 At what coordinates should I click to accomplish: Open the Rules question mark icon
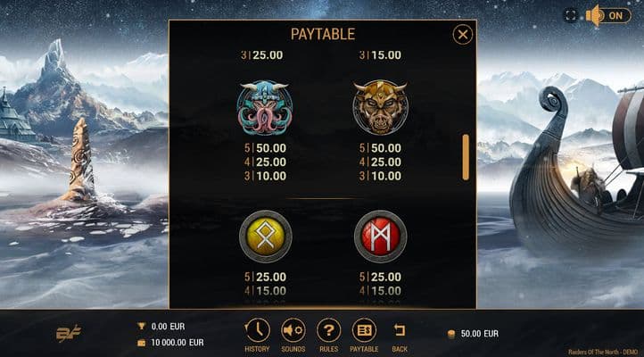coord(328,330)
